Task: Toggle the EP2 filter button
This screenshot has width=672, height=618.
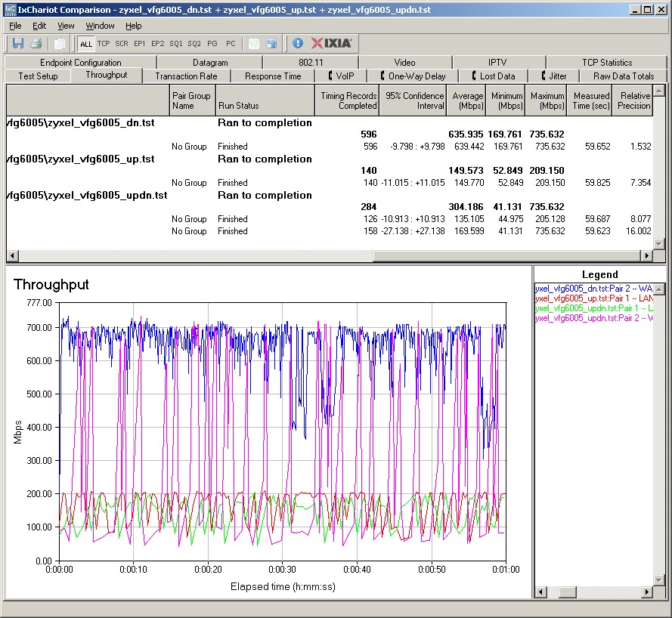Action: (x=158, y=44)
